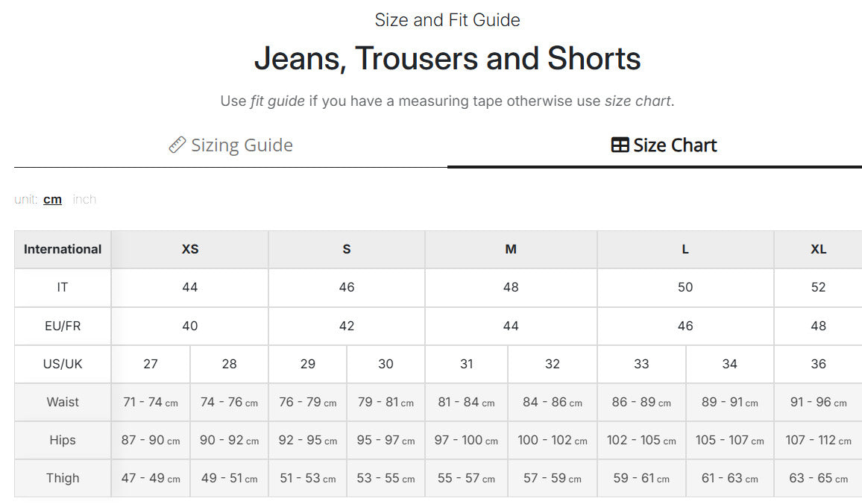The height and width of the screenshot is (504, 862).
Task: Select waist cell 71 - 74 cm
Action: pyautogui.click(x=151, y=403)
